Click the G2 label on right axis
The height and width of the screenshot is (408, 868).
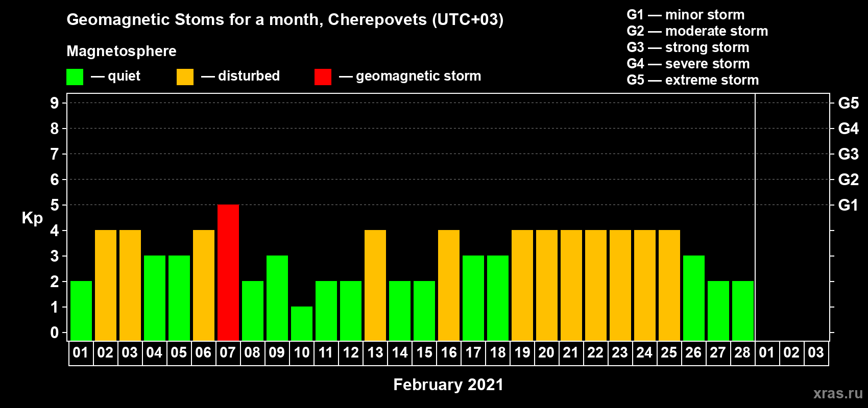[x=848, y=180]
